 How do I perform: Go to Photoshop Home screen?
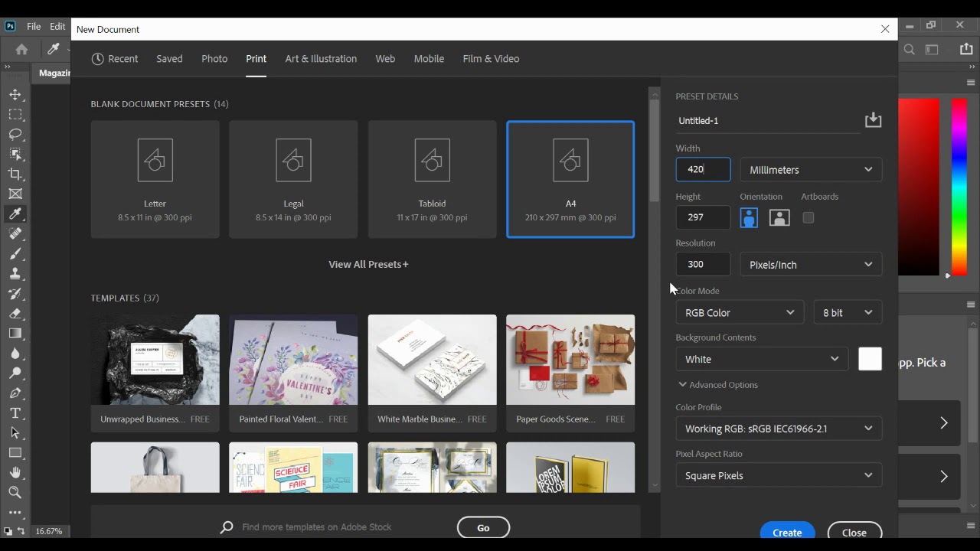21,49
